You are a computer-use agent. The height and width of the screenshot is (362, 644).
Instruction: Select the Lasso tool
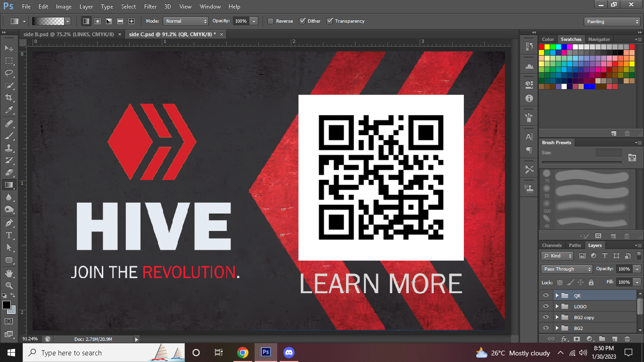point(9,73)
